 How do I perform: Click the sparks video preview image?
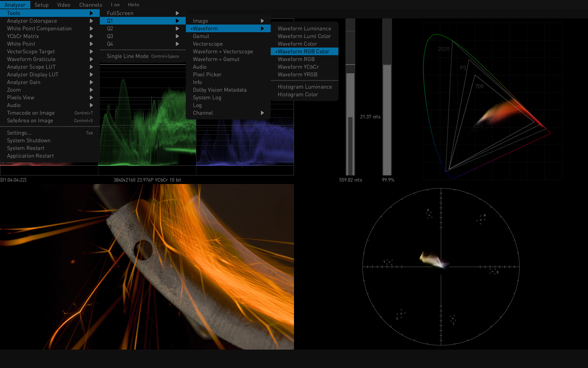pos(147,267)
